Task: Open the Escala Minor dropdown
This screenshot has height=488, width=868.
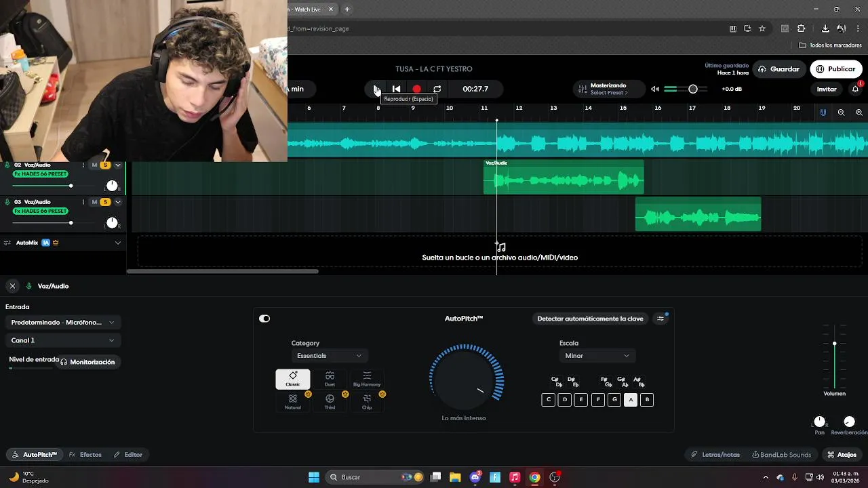Action: (x=597, y=356)
